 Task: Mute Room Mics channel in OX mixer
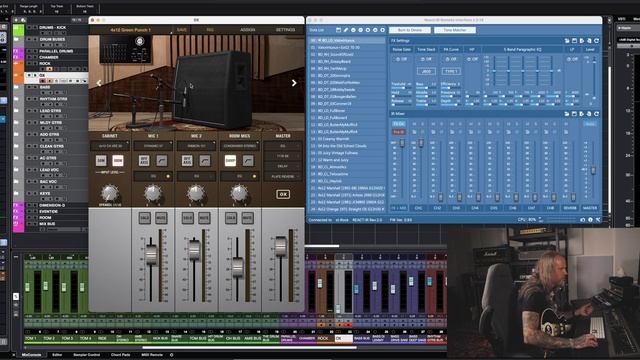coord(247,218)
